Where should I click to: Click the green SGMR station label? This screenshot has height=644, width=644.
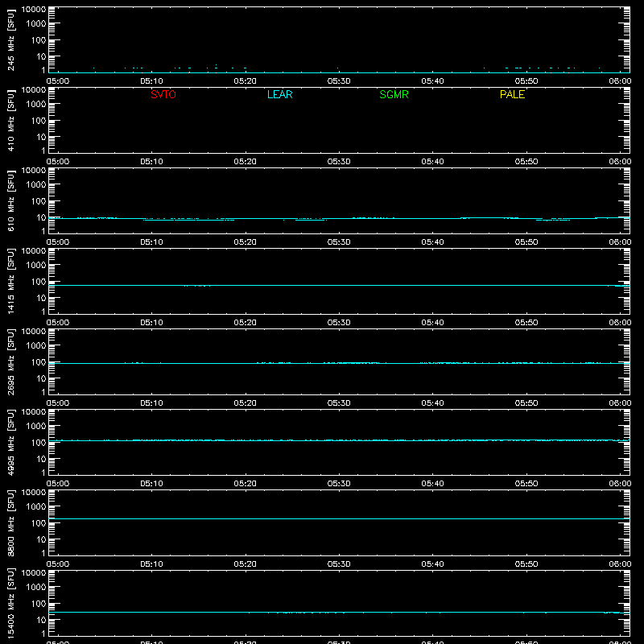[394, 94]
